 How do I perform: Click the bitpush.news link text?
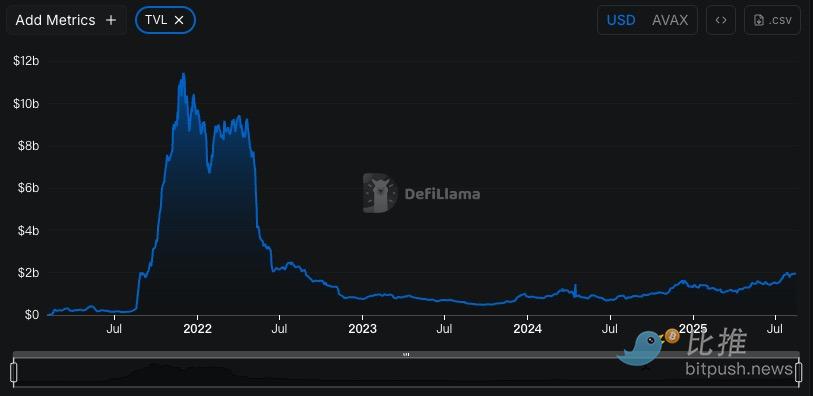739,369
